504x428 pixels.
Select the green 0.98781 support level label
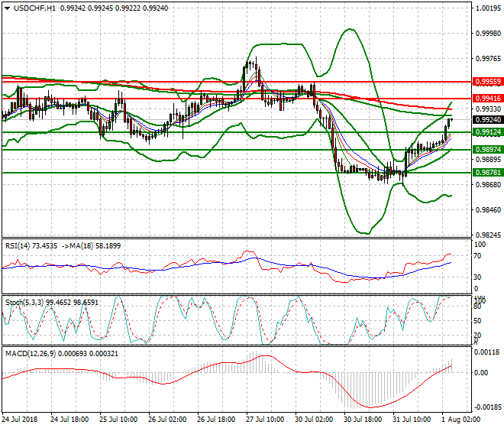[488, 173]
